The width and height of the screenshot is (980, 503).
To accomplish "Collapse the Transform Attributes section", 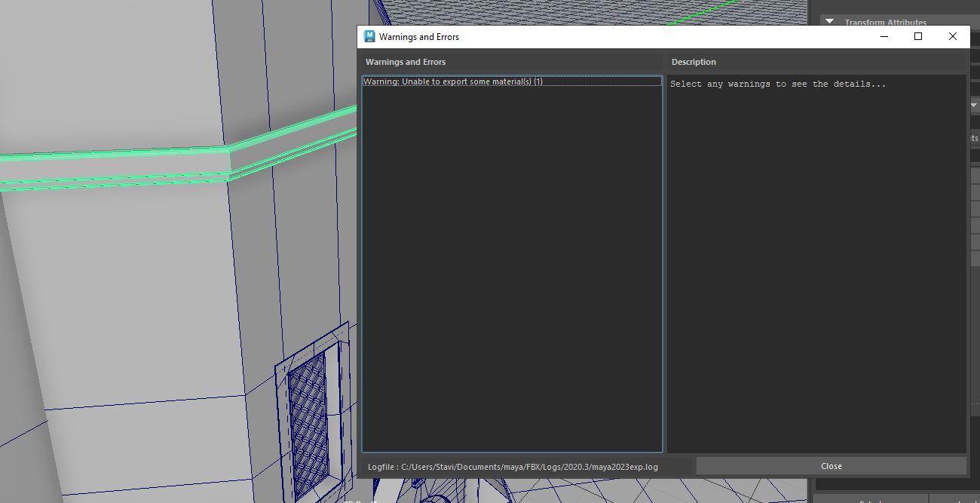I will [829, 22].
